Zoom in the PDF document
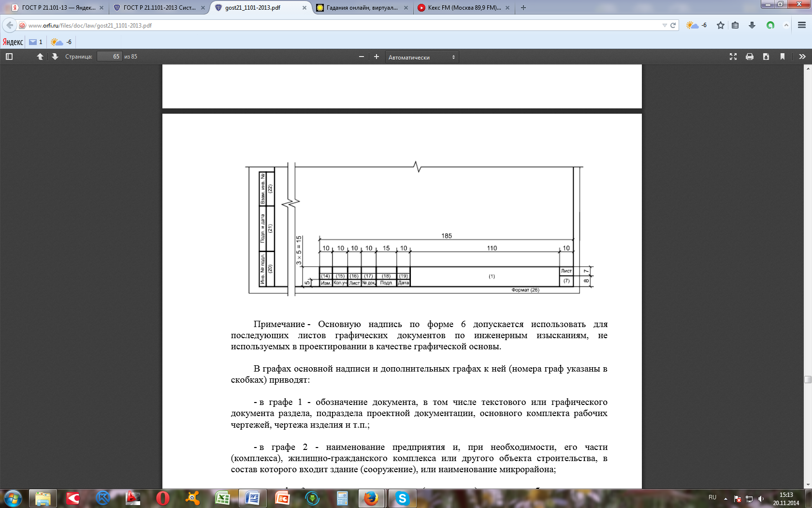This screenshot has width=812, height=508. coord(377,57)
